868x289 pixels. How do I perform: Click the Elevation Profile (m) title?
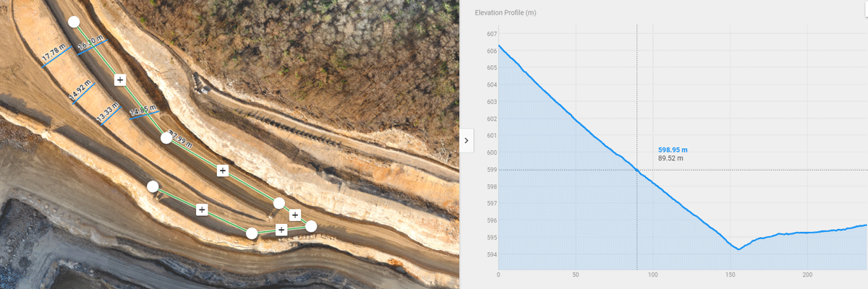505,13
